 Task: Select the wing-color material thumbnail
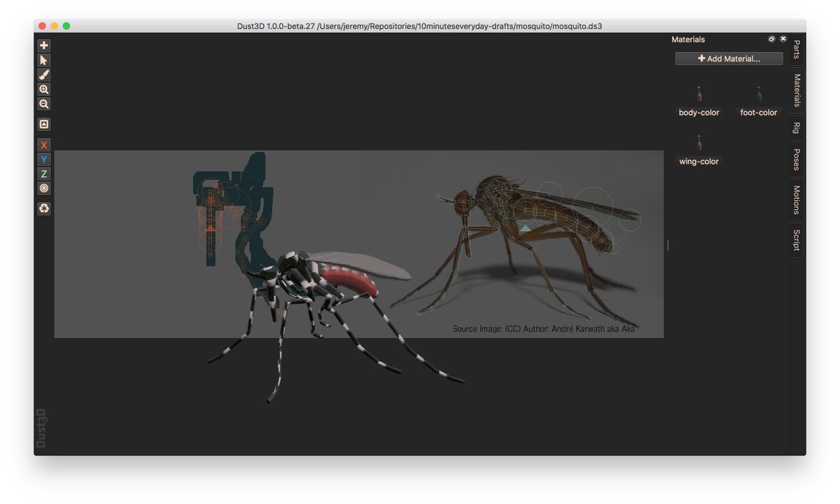tap(699, 143)
